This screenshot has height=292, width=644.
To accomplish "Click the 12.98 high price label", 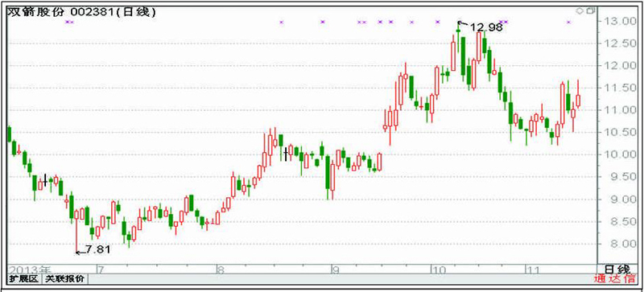I will (486, 27).
